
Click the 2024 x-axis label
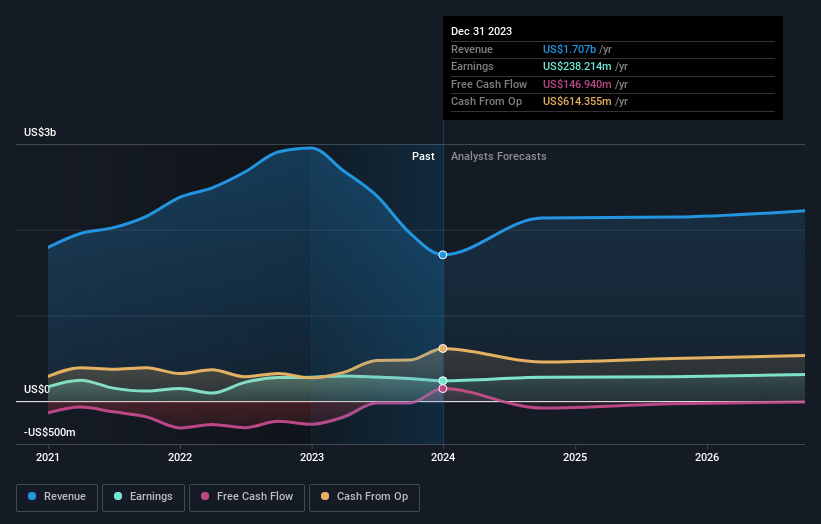[x=443, y=457]
